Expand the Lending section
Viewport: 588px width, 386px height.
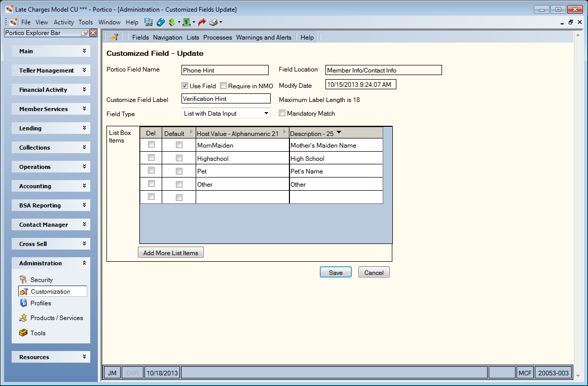[84, 128]
